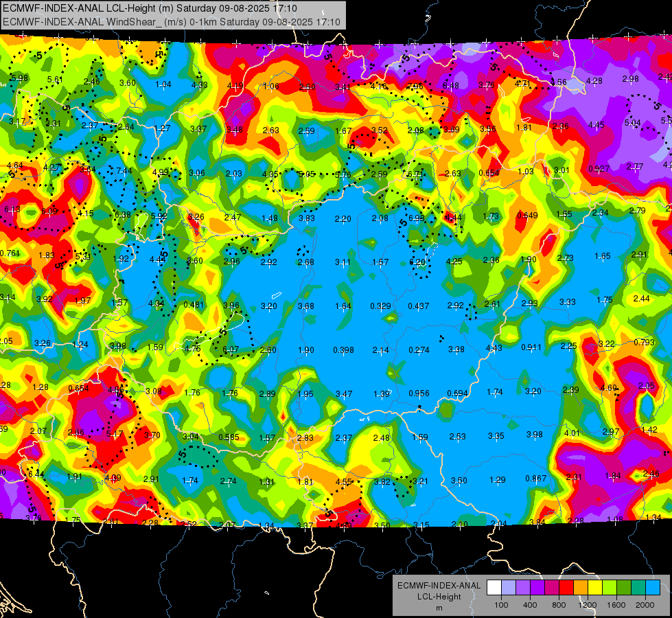This screenshot has height=618, width=672.
Task: Click the wind shear value 0.956
Action: 419,393
